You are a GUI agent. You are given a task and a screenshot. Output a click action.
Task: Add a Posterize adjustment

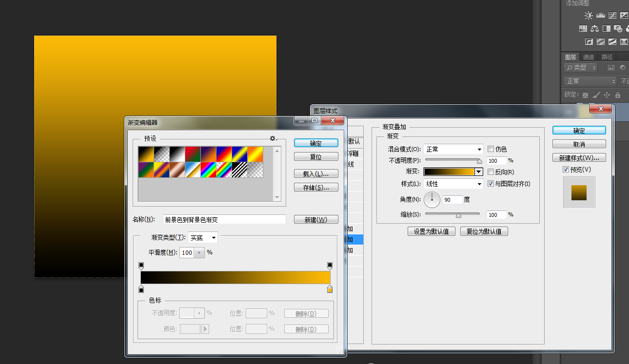coord(601,41)
